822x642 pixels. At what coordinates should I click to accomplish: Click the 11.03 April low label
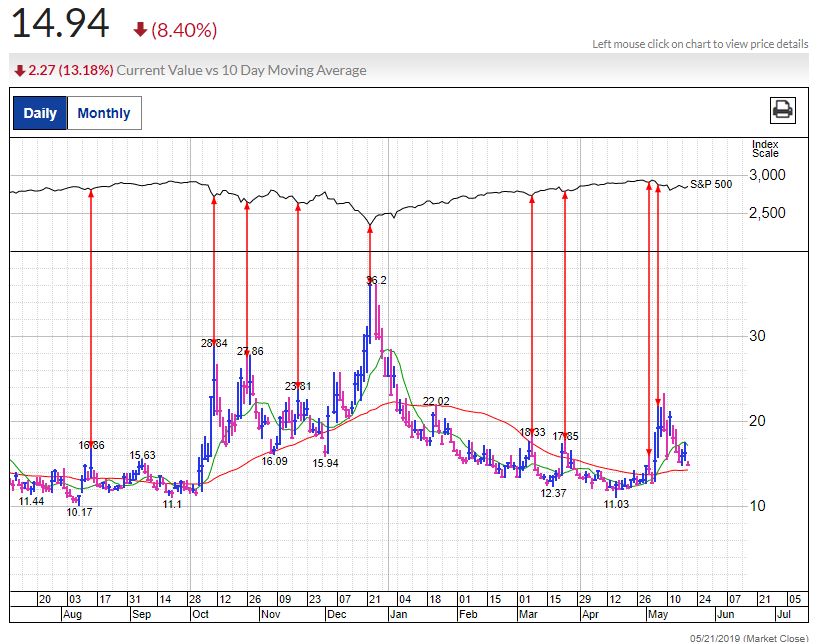616,505
